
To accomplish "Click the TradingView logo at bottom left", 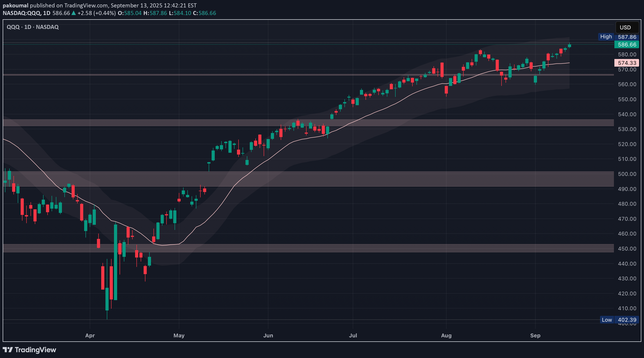I will coord(29,349).
